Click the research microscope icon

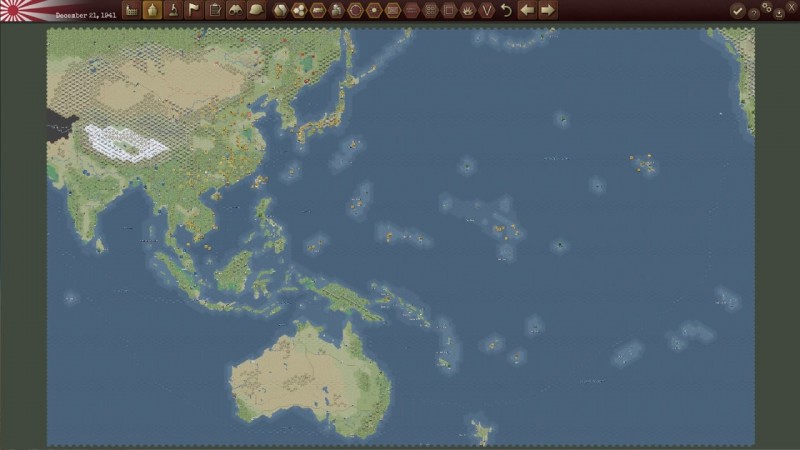173,10
